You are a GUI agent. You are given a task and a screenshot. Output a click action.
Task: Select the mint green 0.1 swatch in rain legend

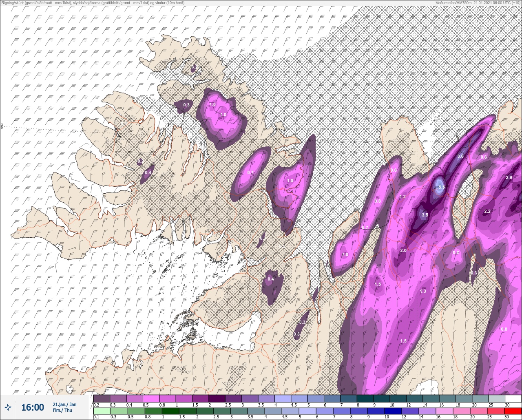click(x=102, y=411)
